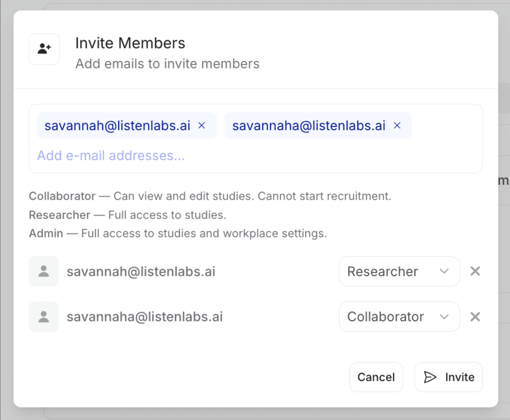Click savannah@listenlabs.ai chip text
Image resolution: width=510 pixels, height=420 pixels.
click(x=117, y=125)
